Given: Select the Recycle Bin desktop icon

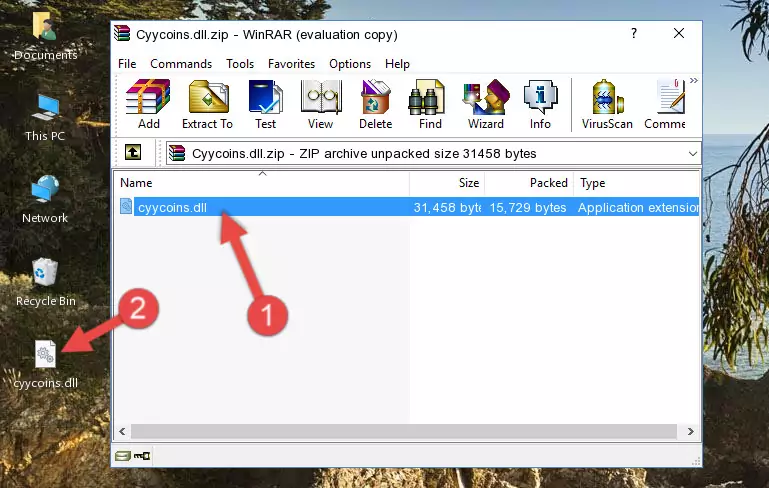Looking at the screenshot, I should (x=45, y=282).
